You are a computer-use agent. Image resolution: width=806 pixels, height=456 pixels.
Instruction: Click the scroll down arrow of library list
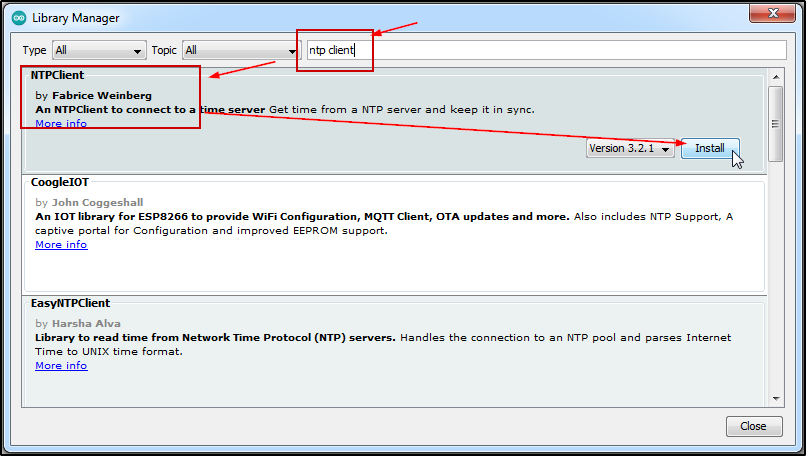point(775,399)
